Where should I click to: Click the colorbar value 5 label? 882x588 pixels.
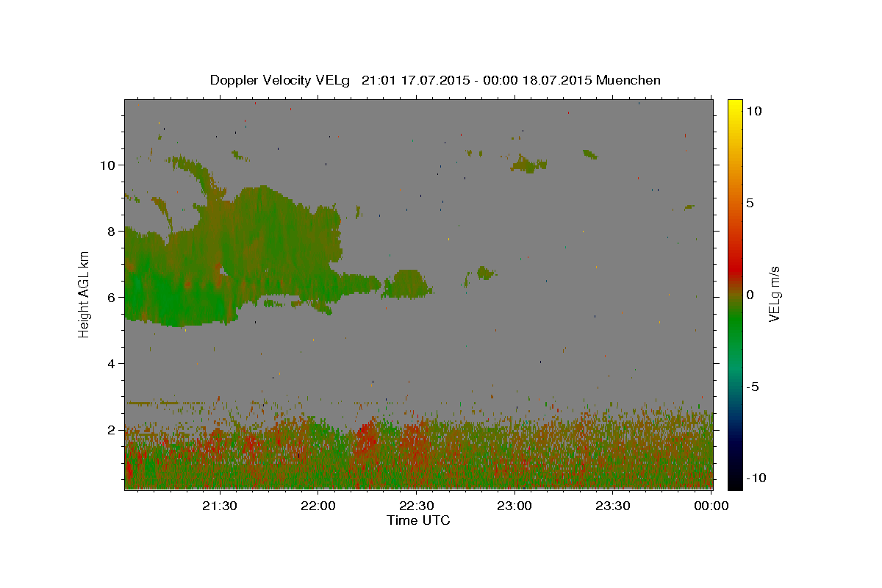point(750,202)
